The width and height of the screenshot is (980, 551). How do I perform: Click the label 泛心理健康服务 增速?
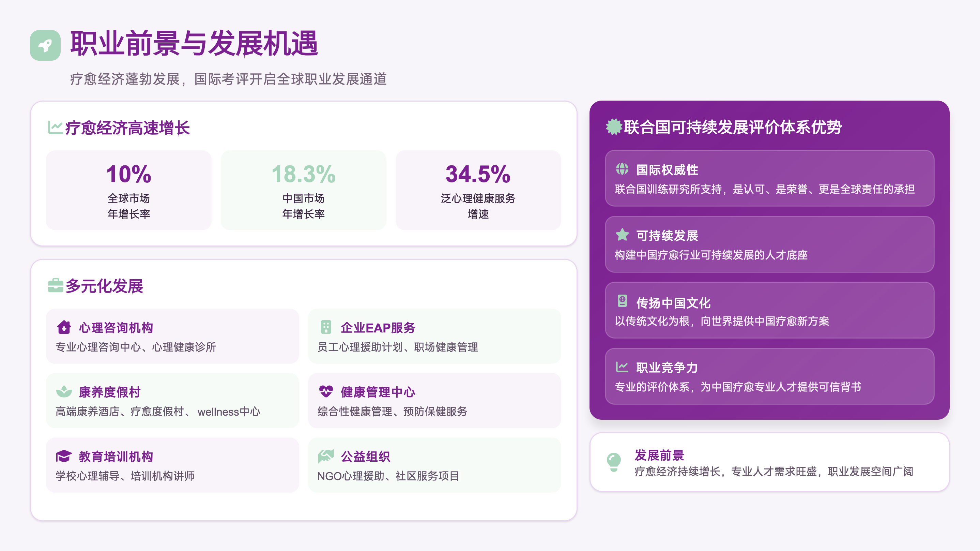(478, 206)
